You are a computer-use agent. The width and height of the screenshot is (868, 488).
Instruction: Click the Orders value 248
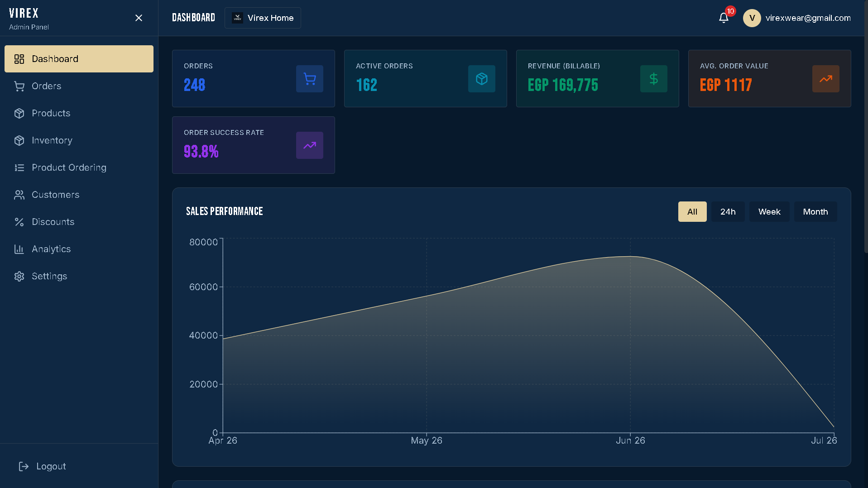click(x=195, y=85)
